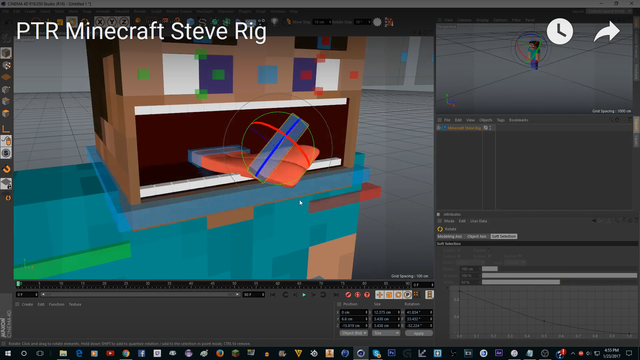640x360 pixels.
Task: Open Photoshop from the taskbar
Action: 391,353
